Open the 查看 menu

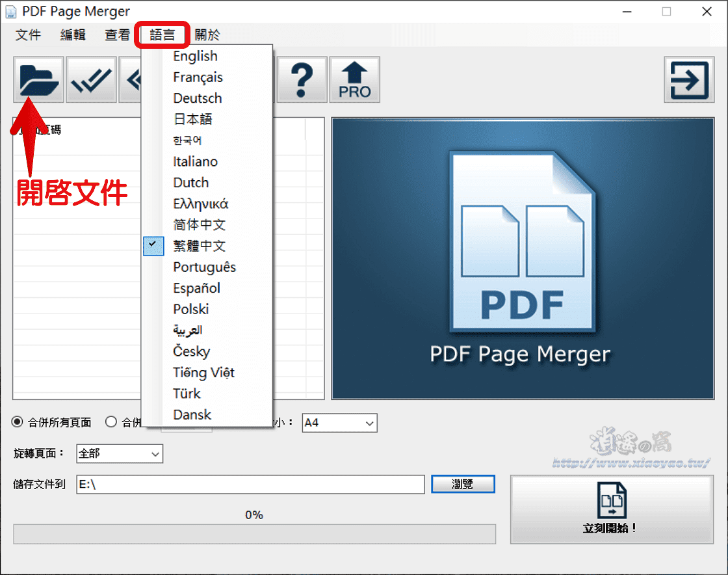pos(118,35)
